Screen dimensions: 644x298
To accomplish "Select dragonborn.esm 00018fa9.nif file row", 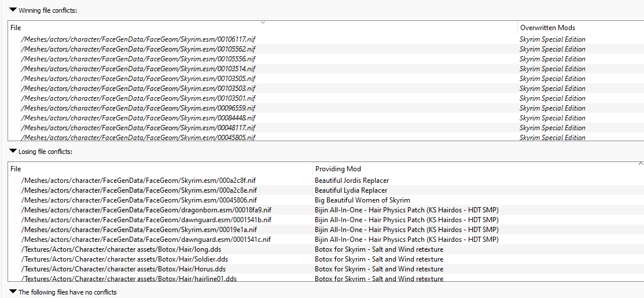I will pos(326,210).
